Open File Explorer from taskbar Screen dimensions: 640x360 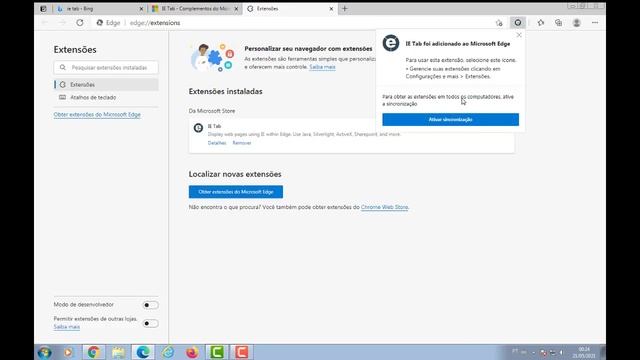click(118, 352)
